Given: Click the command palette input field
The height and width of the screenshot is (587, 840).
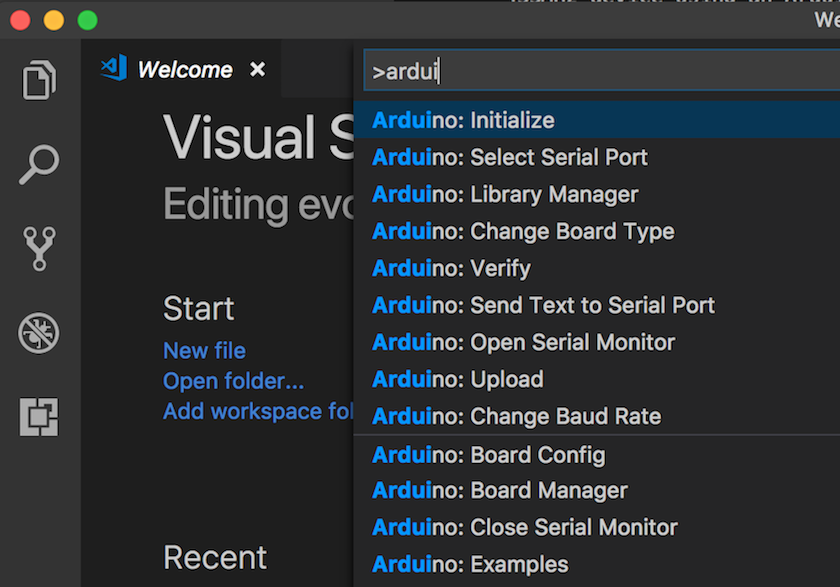Looking at the screenshot, I should point(602,71).
